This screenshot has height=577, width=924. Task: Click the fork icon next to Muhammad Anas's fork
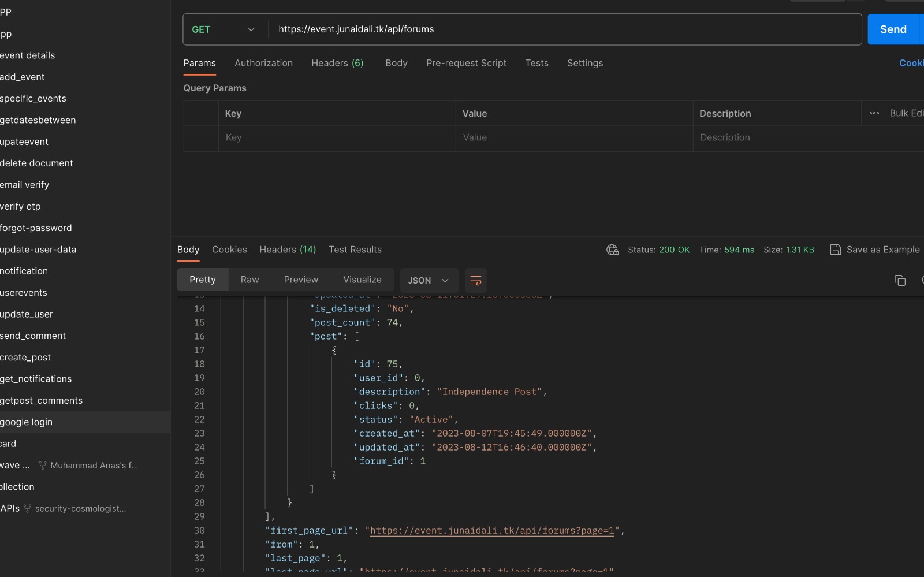tap(43, 466)
